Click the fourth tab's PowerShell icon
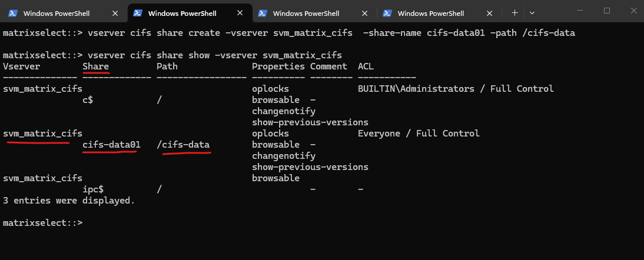 [x=387, y=13]
